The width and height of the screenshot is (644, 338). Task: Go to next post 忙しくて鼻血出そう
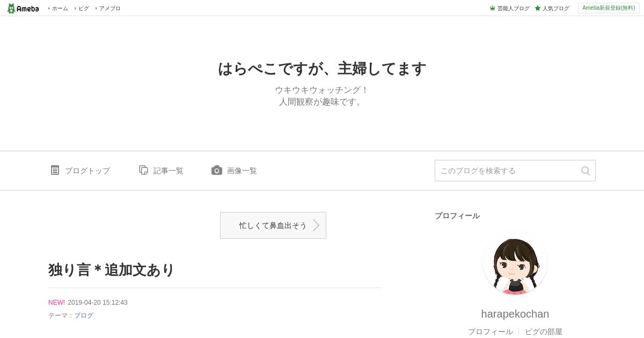click(273, 225)
